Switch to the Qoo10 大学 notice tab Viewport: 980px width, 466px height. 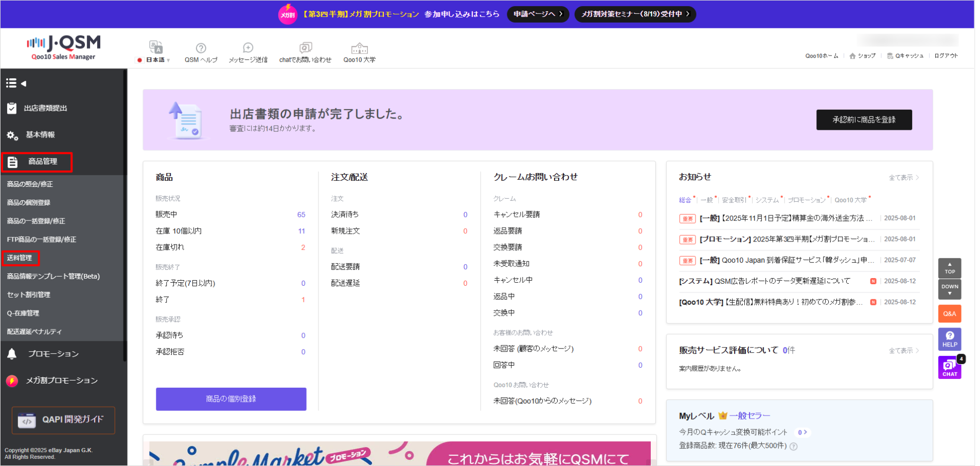pos(850,200)
